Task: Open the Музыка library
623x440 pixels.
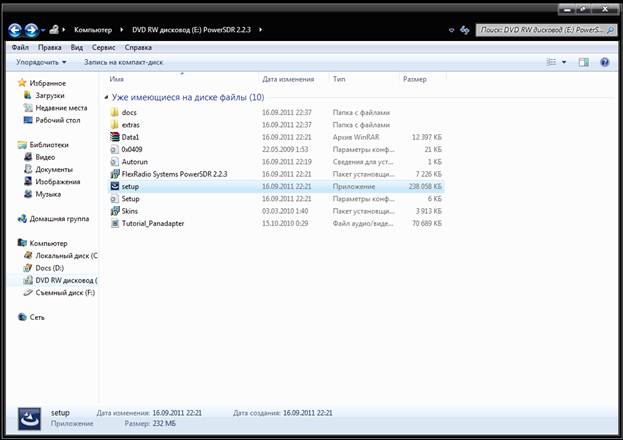Action: click(43, 194)
